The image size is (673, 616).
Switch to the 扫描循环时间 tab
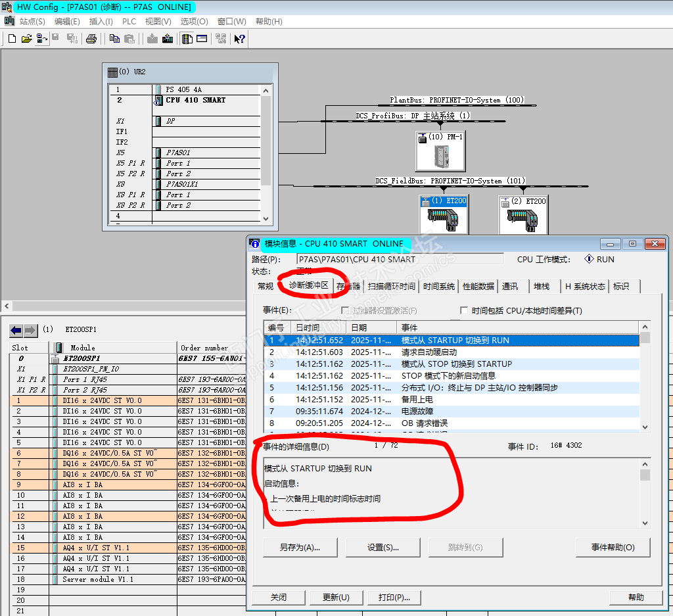click(x=392, y=287)
